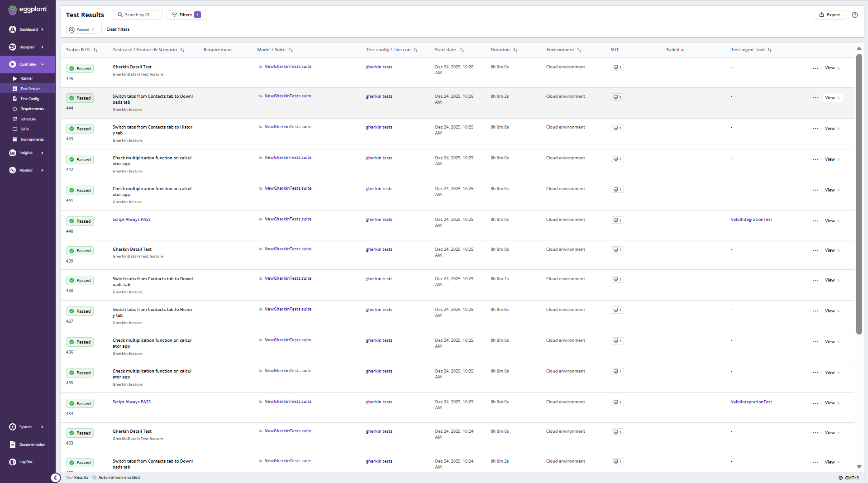Image resolution: width=868 pixels, height=483 pixels.
Task: Open the help question mark icon
Action: [x=855, y=15]
